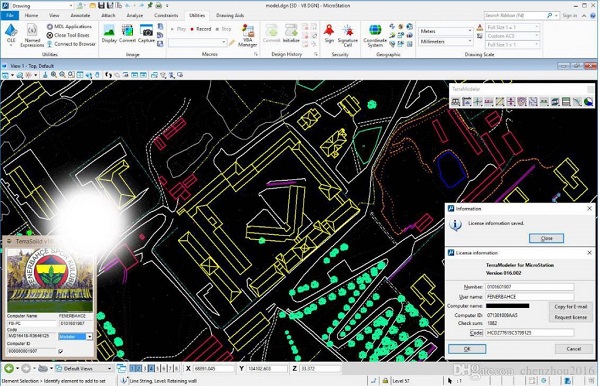Switch to the Home ribbon tab
Screen dimensions: 600x386
click(x=31, y=15)
